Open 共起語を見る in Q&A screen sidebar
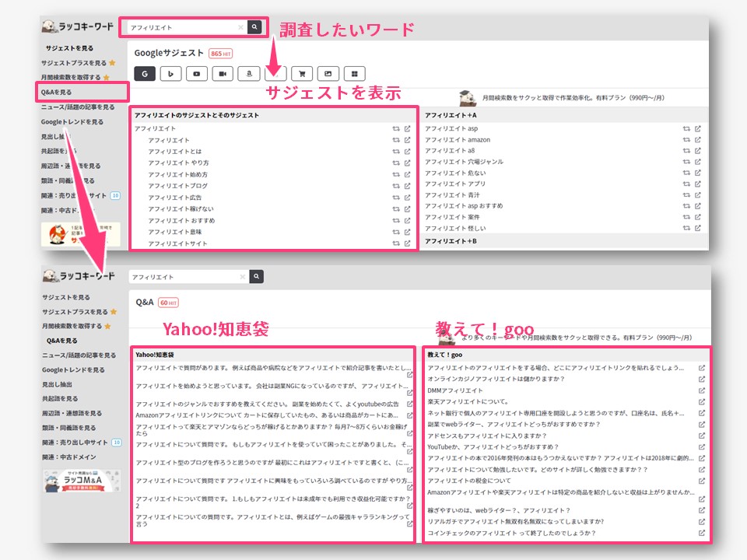 (x=60, y=398)
